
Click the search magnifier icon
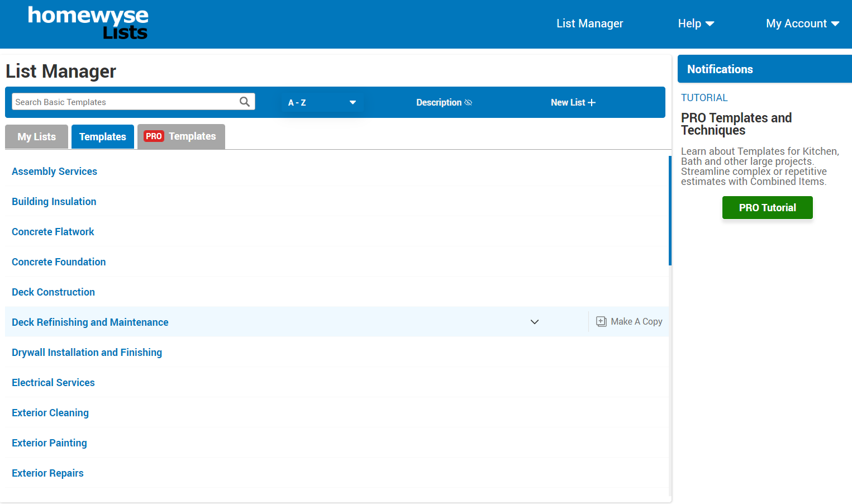[x=244, y=102]
